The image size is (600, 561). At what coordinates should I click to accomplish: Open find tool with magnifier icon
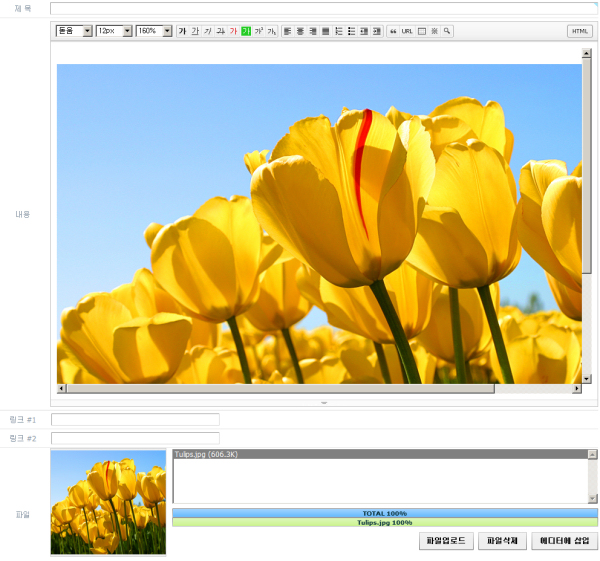(x=447, y=31)
